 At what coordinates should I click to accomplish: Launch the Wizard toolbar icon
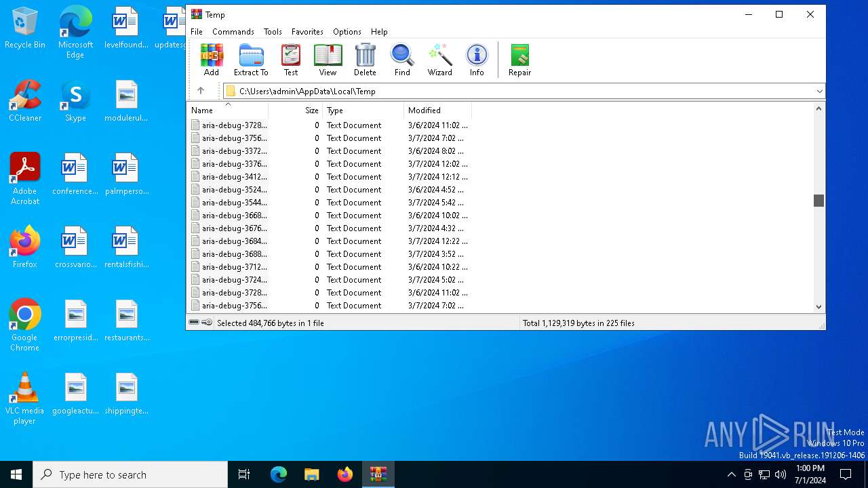[439, 60]
